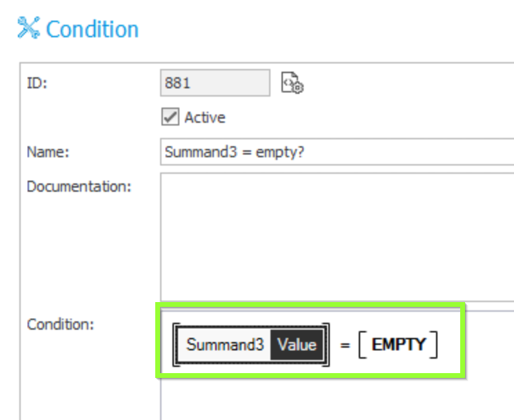514x420 pixels.
Task: Click the document gear icon beside ID
Action: 293,83
